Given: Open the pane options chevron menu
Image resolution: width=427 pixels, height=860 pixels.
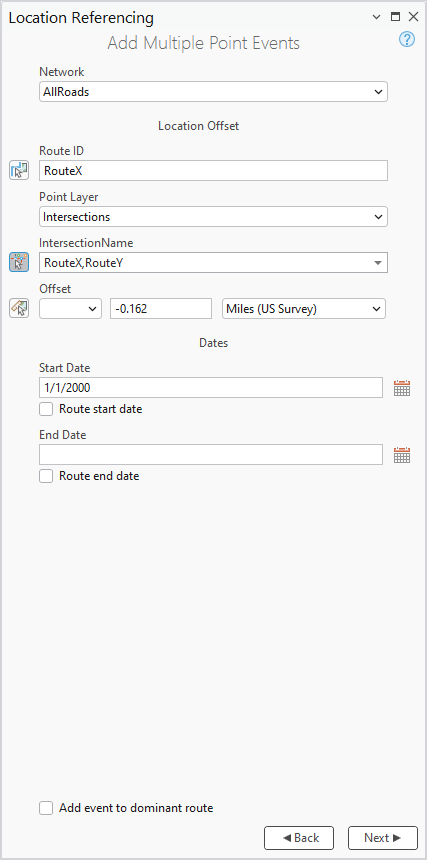Looking at the screenshot, I should (376, 17).
